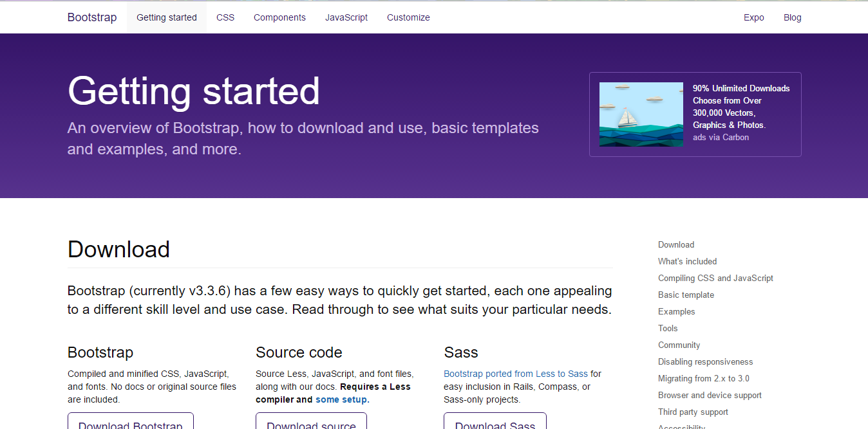Click the 'Bootstrap (currently v3.3.6)' intro paragraph

click(x=340, y=300)
